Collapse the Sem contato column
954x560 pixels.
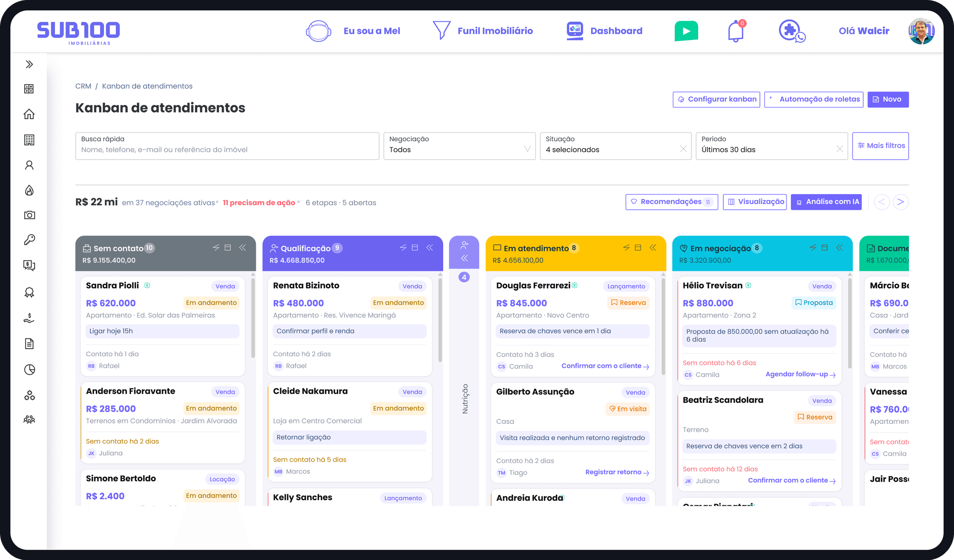[243, 247]
